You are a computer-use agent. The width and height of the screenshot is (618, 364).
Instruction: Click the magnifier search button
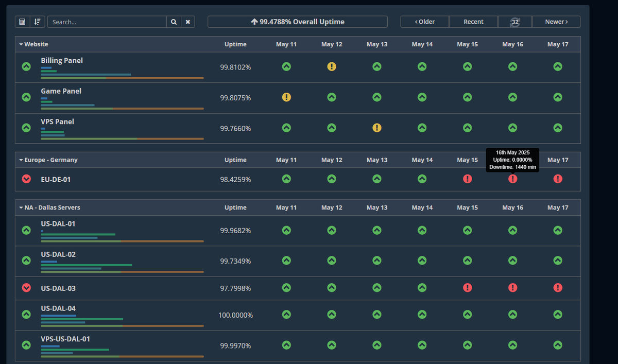(x=174, y=22)
